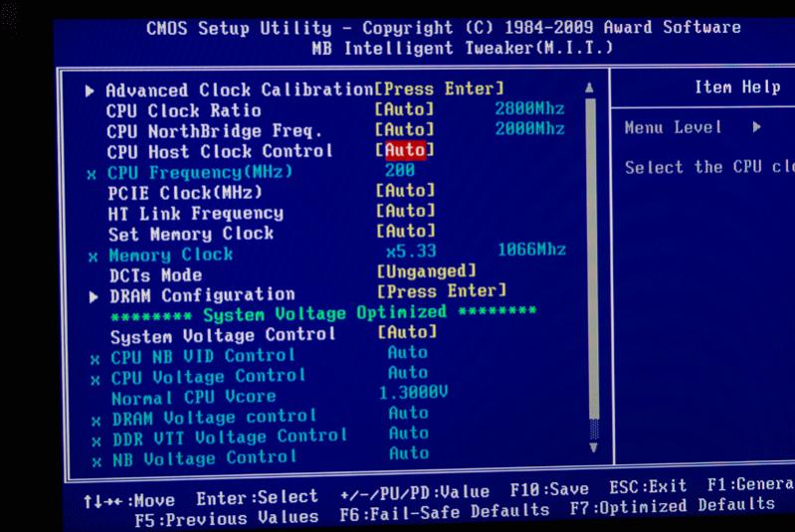Click the DRAM Voltage control label
This screenshot has height=532, width=795.
coord(214,418)
